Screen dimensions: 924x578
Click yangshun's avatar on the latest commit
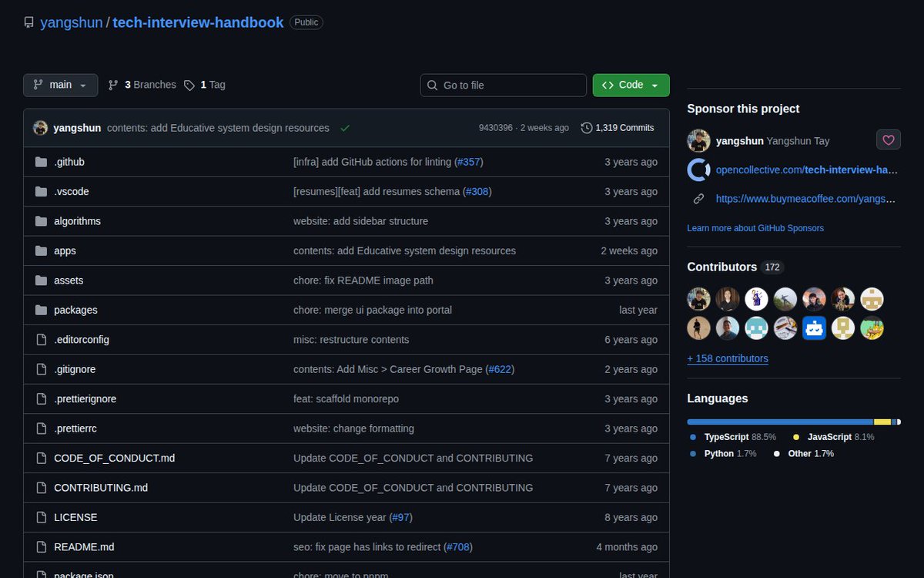40,127
